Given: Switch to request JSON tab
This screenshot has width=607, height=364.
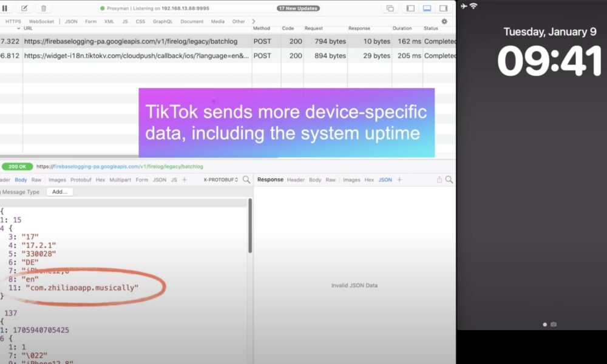Looking at the screenshot, I should click(160, 180).
